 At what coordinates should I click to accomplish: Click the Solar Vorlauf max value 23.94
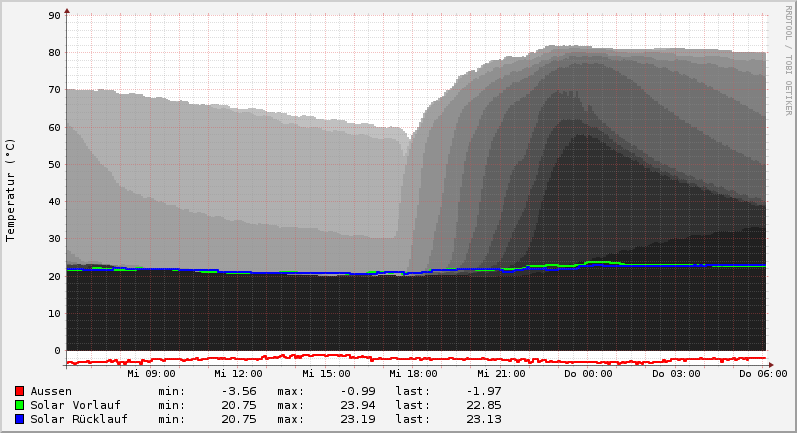[357, 405]
